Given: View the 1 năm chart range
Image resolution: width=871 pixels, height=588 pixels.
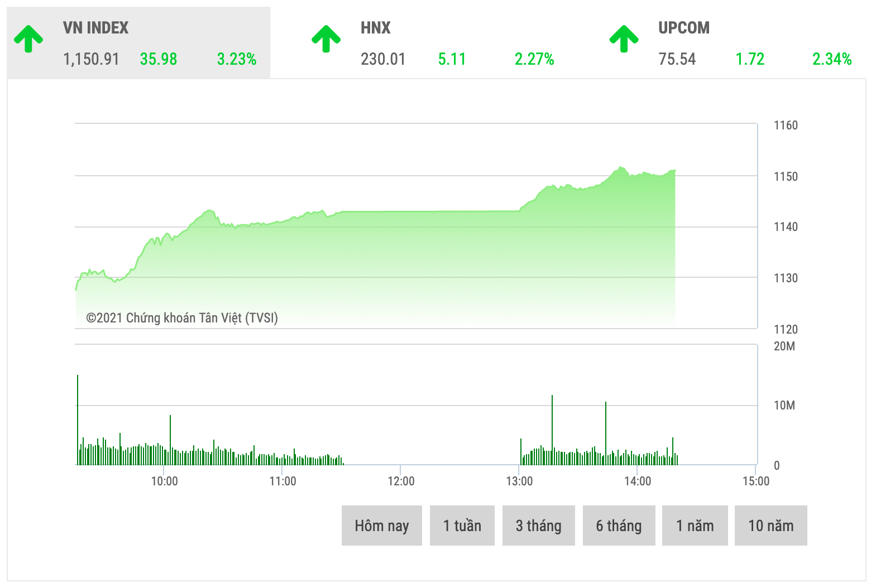Looking at the screenshot, I should [x=695, y=526].
